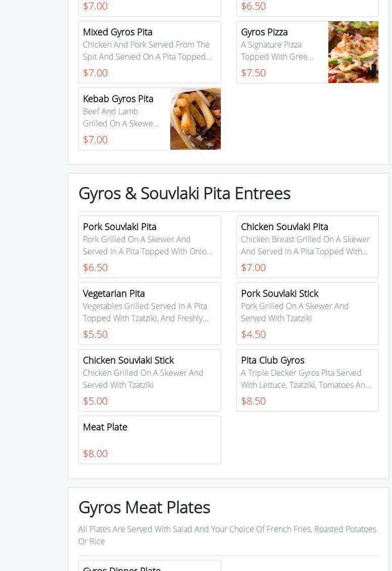Open the Gyros Dinner Plate item
The width and height of the screenshot is (392, 571).
(x=150, y=566)
